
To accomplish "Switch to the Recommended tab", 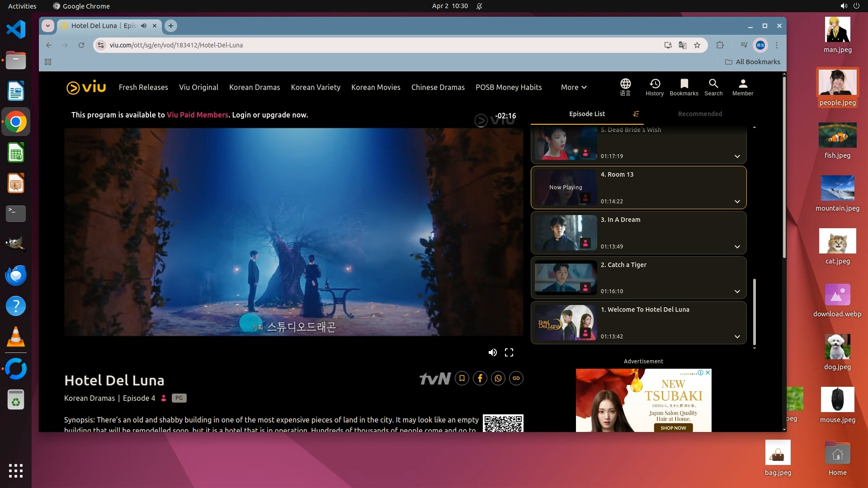I will point(699,114).
